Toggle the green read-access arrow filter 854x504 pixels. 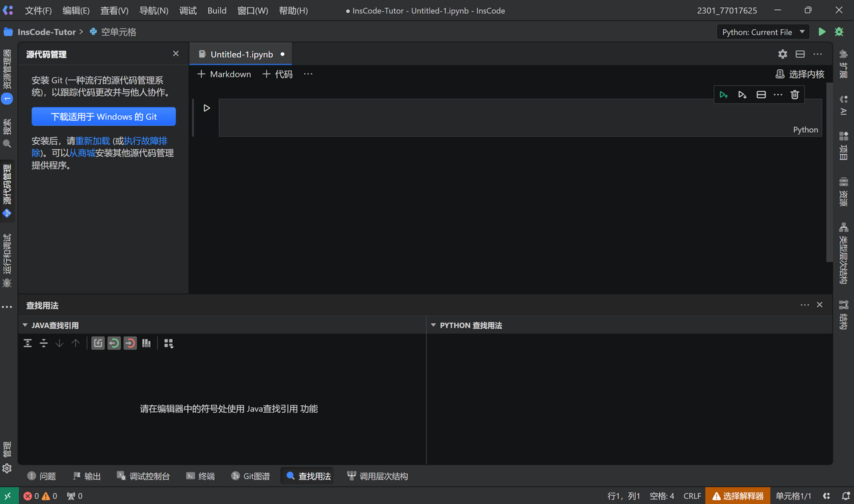coord(114,343)
